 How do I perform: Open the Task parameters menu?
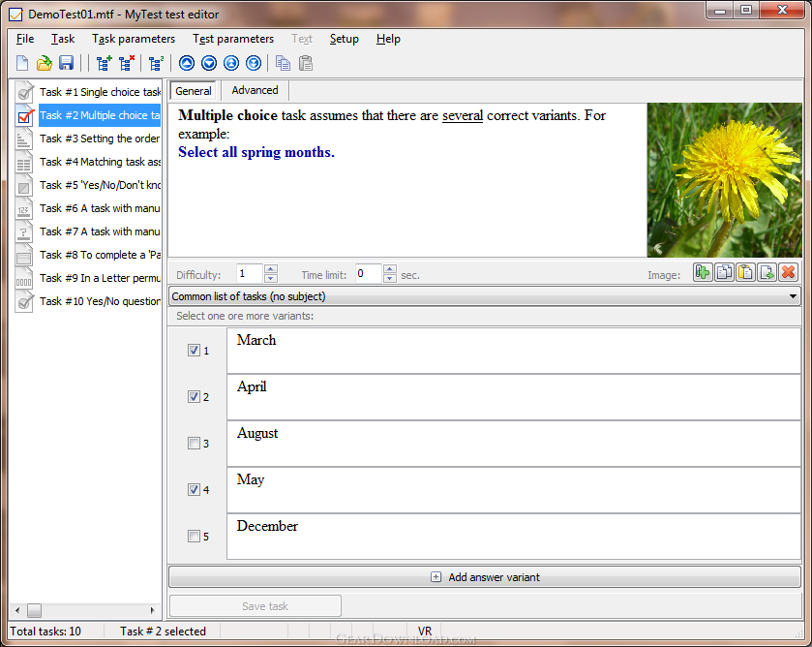tap(134, 39)
